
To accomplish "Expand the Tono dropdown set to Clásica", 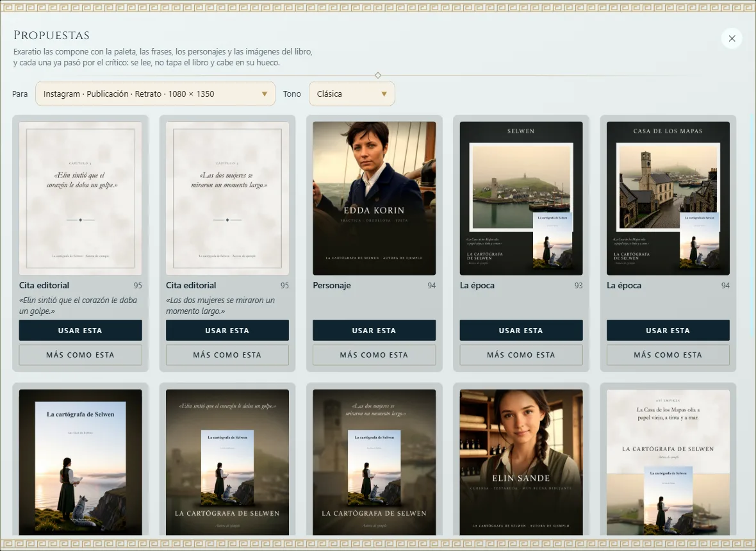I will [352, 94].
